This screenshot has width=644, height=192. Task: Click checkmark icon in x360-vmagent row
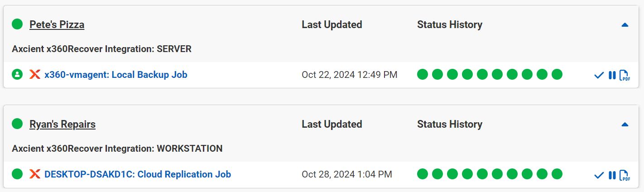(x=599, y=75)
